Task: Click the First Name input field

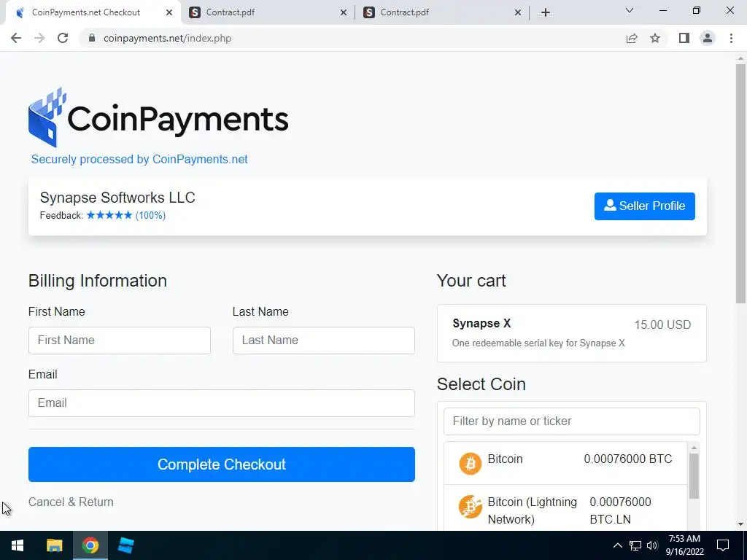Action: [120, 341]
